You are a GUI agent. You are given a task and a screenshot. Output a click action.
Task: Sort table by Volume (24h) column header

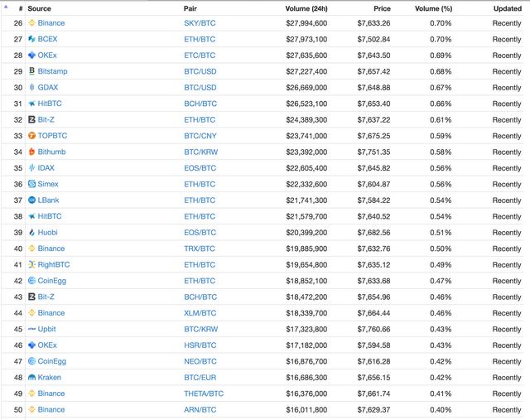[306, 8]
